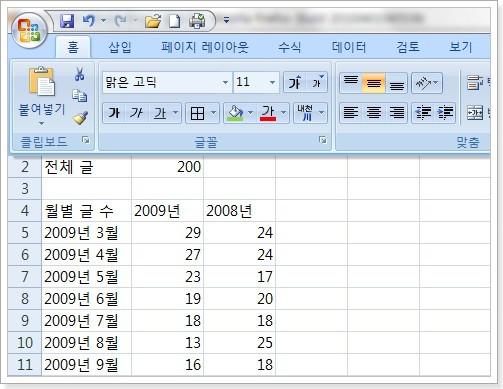Center cell text horizontally
This screenshot has height=389, width=503.
click(373, 113)
